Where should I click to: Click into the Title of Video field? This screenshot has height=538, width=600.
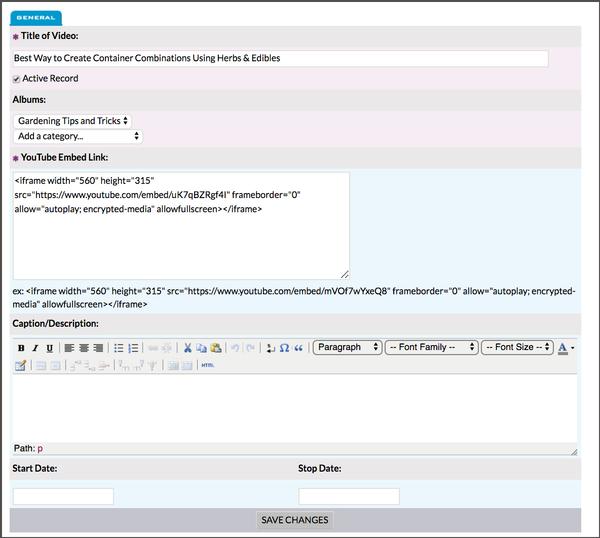(x=280, y=59)
